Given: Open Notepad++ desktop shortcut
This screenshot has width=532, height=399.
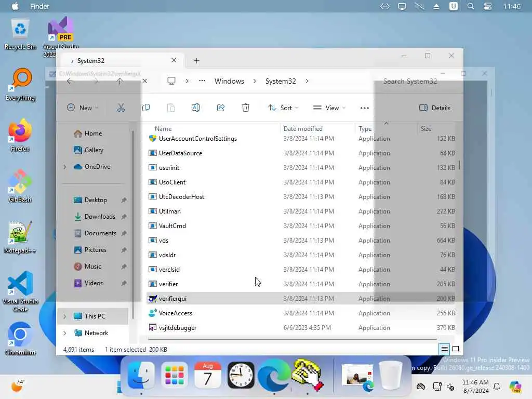Looking at the screenshot, I should point(20,237).
